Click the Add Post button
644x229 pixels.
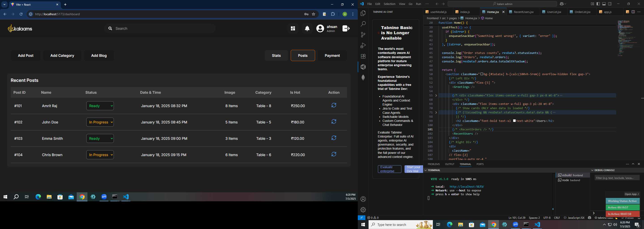click(26, 55)
